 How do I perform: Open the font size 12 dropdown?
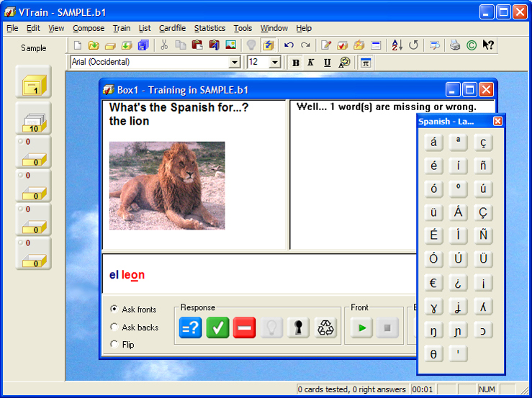[x=274, y=63]
